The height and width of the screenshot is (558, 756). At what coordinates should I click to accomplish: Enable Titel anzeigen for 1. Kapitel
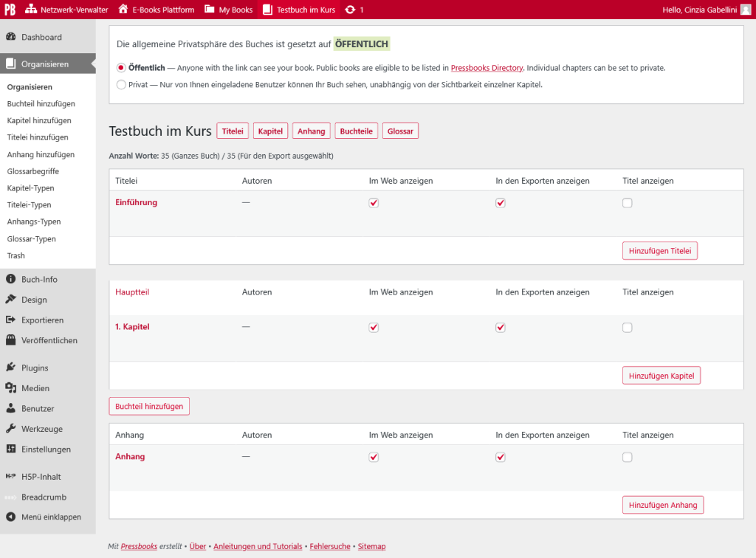click(627, 328)
